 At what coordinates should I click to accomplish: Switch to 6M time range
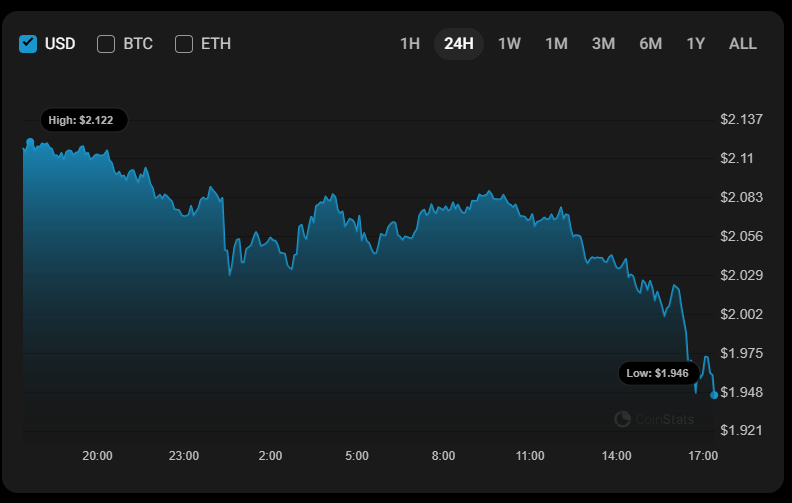click(x=650, y=43)
